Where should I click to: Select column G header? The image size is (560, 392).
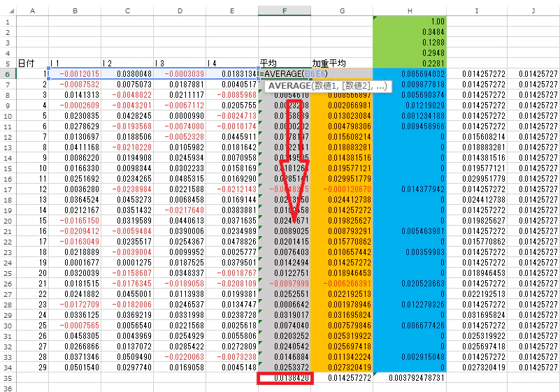click(342, 11)
